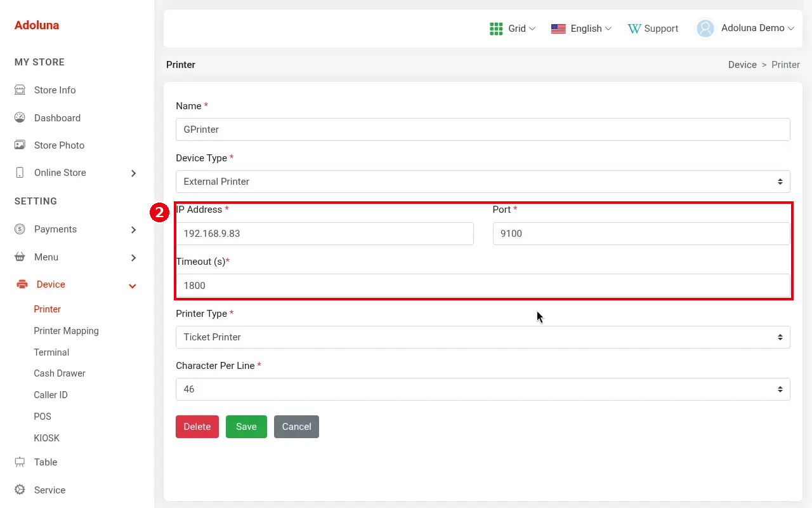Select Printer in the Device submenu
The width and height of the screenshot is (812, 508).
tap(48, 309)
